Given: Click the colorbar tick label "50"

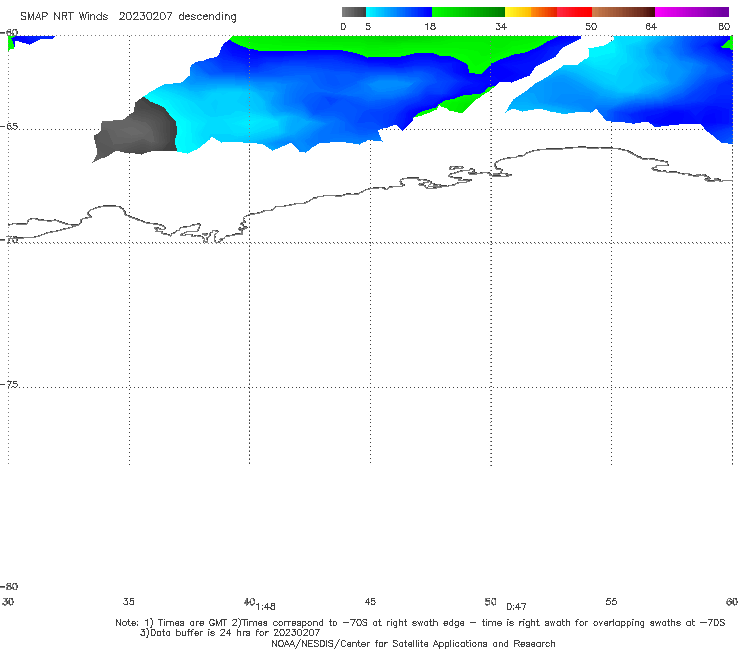Looking at the screenshot, I should pyautogui.click(x=591, y=27).
